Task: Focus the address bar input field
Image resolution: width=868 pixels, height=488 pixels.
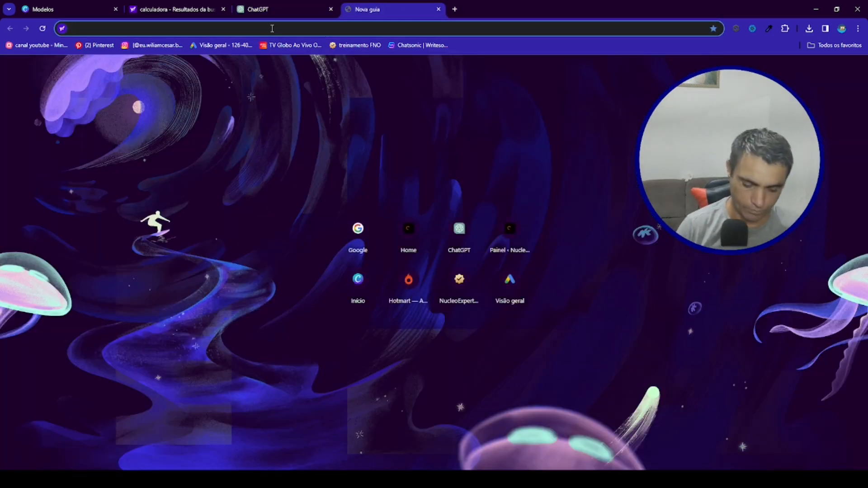Action: tap(389, 28)
